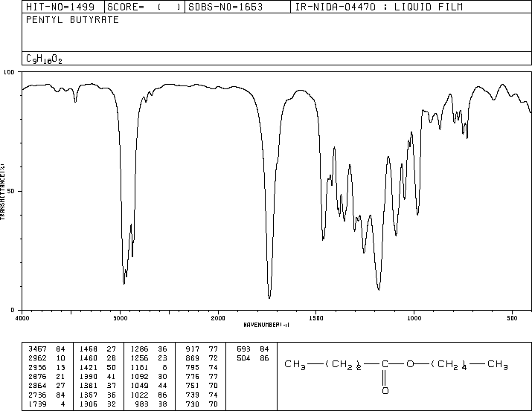Click the 3000 tick label on the wavenumber axis

coord(120,318)
